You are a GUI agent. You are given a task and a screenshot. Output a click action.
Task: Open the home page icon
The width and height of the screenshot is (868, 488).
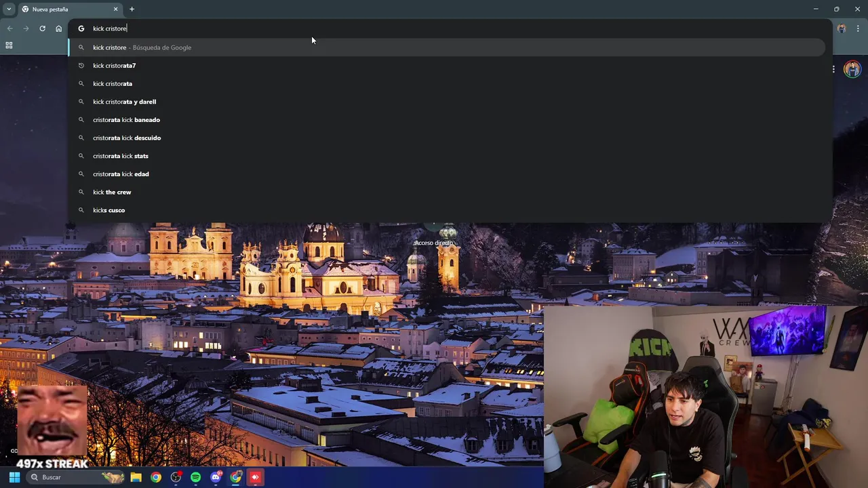58,28
